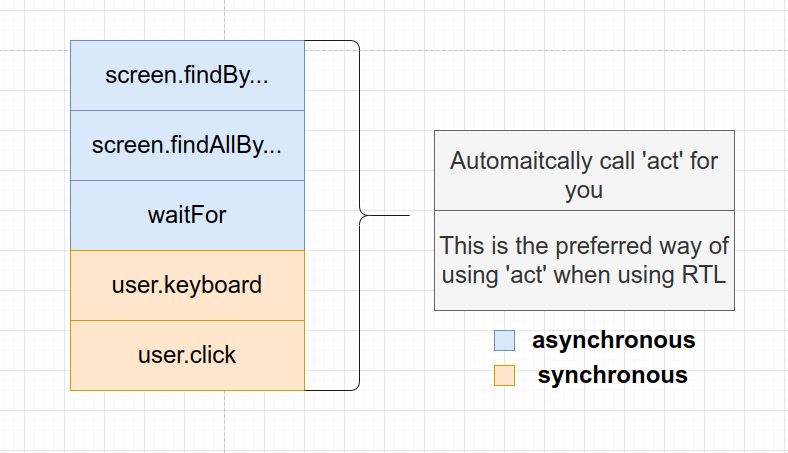Select the screen.findBy... box
The width and height of the screenshot is (788, 453).
point(187,75)
